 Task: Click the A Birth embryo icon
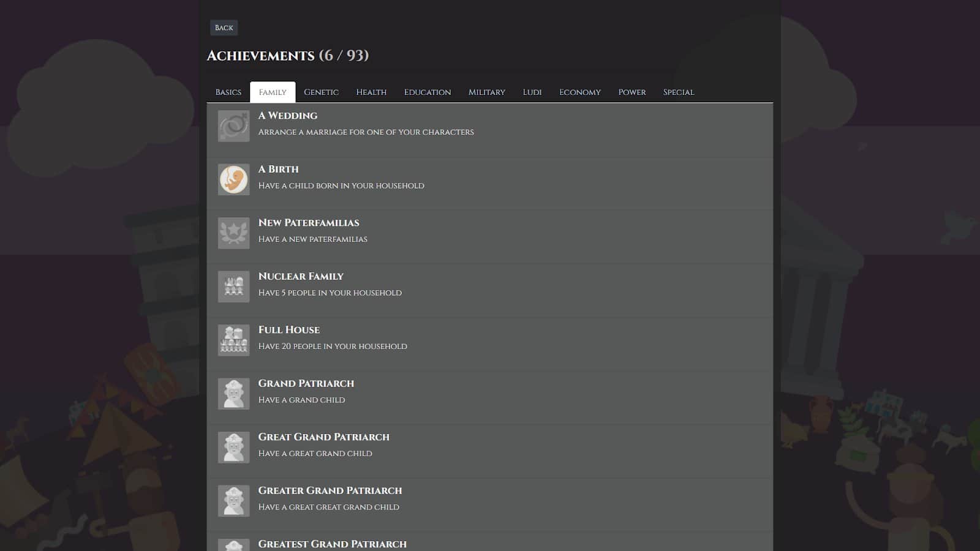click(233, 179)
